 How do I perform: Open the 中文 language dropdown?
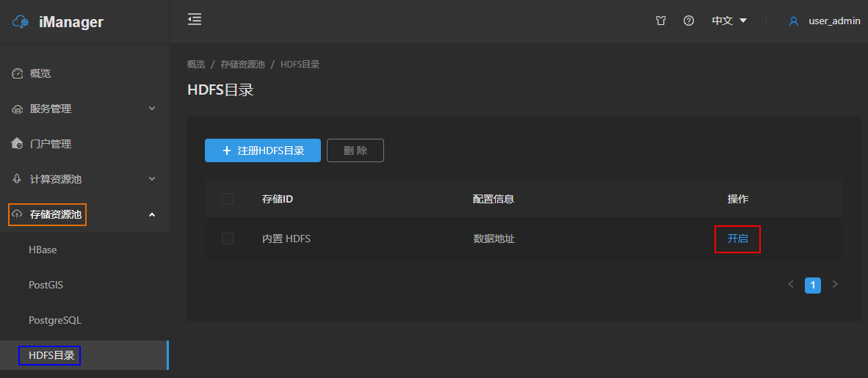pyautogui.click(x=729, y=21)
